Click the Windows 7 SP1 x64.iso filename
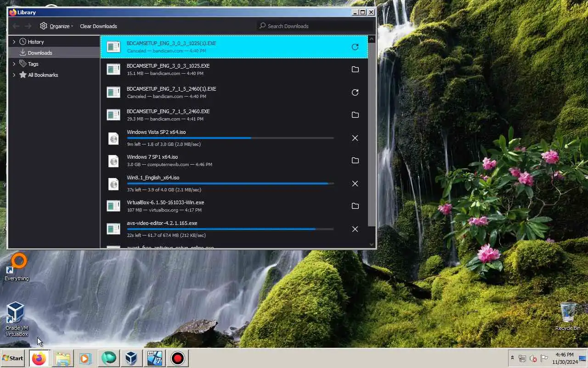This screenshot has height=368, width=588. click(152, 157)
